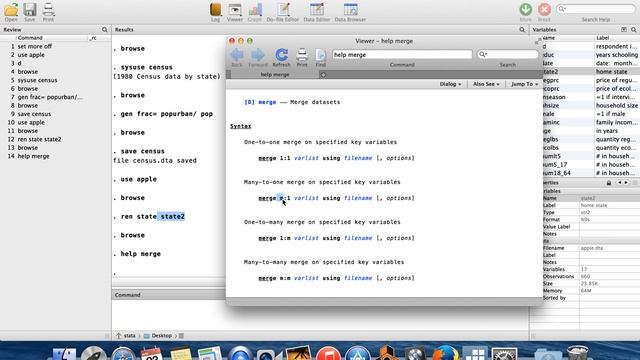The height and width of the screenshot is (360, 640).
Task: Click the Stata Command input area
Action: coord(320,314)
